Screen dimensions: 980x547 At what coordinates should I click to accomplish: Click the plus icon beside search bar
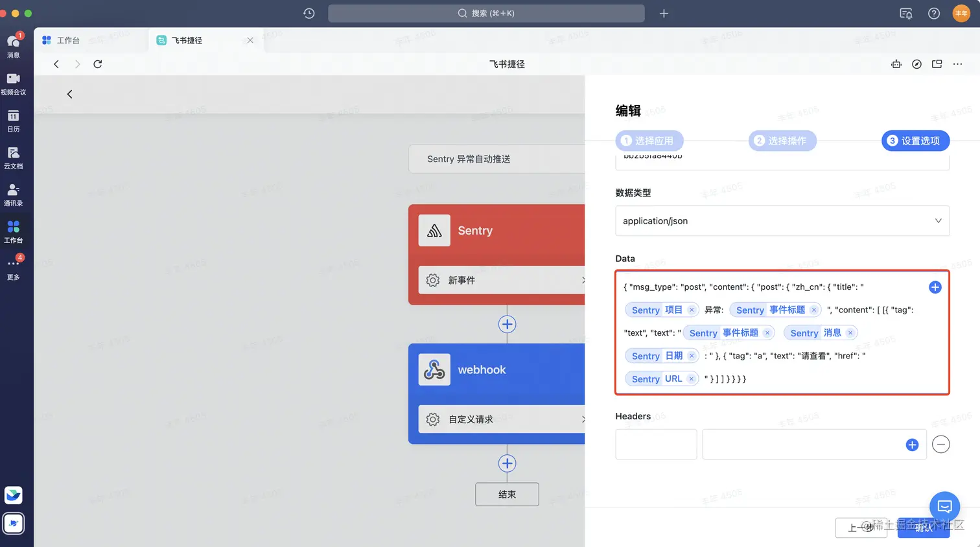(x=664, y=13)
